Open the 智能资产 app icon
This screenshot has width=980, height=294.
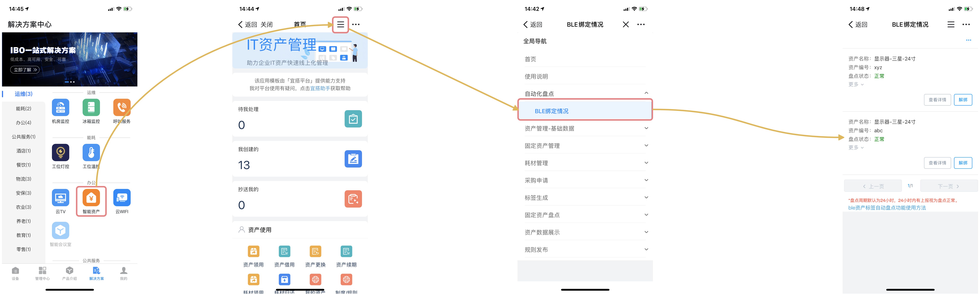[x=91, y=198]
